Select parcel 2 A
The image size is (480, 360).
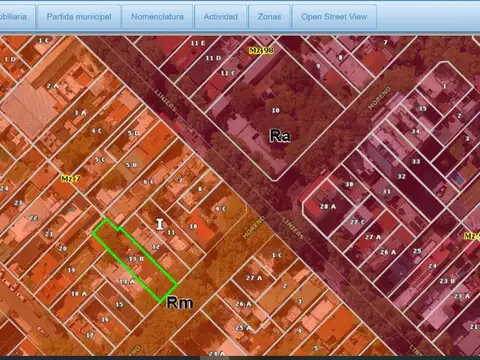[52, 86]
